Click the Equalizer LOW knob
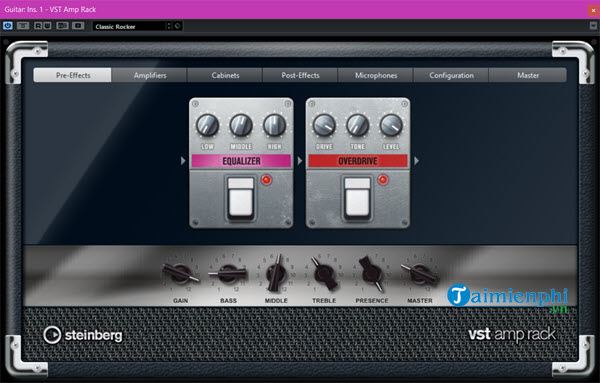600x383 pixels. (207, 125)
